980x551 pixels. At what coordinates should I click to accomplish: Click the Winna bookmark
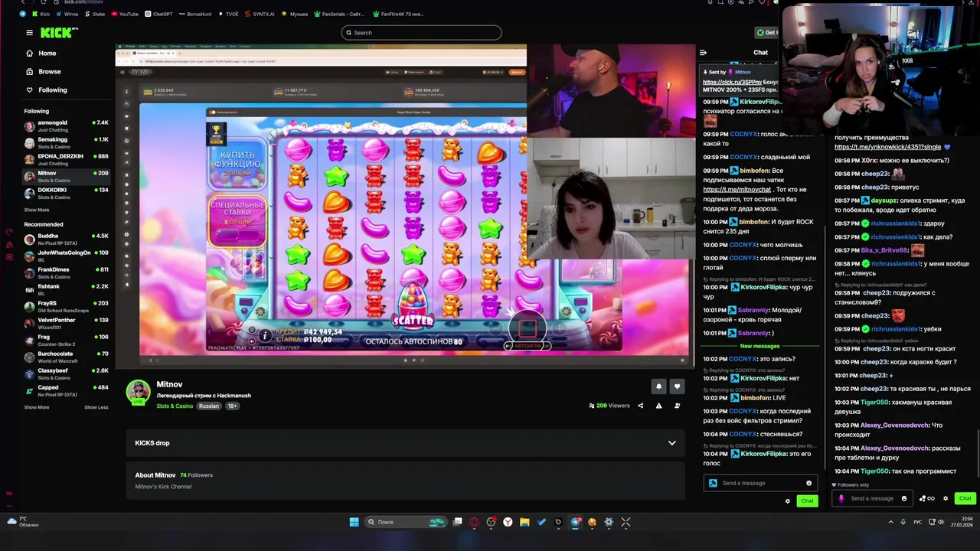(x=67, y=14)
